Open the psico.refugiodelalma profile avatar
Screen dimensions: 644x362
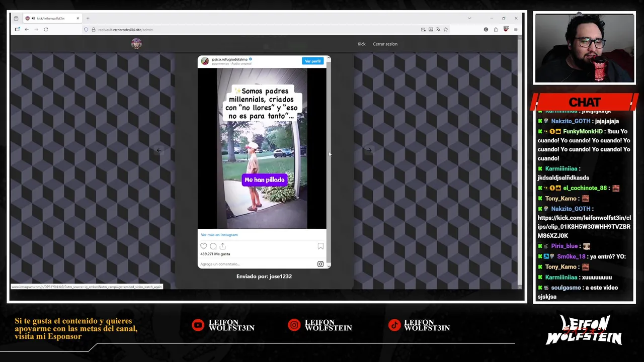tap(205, 61)
